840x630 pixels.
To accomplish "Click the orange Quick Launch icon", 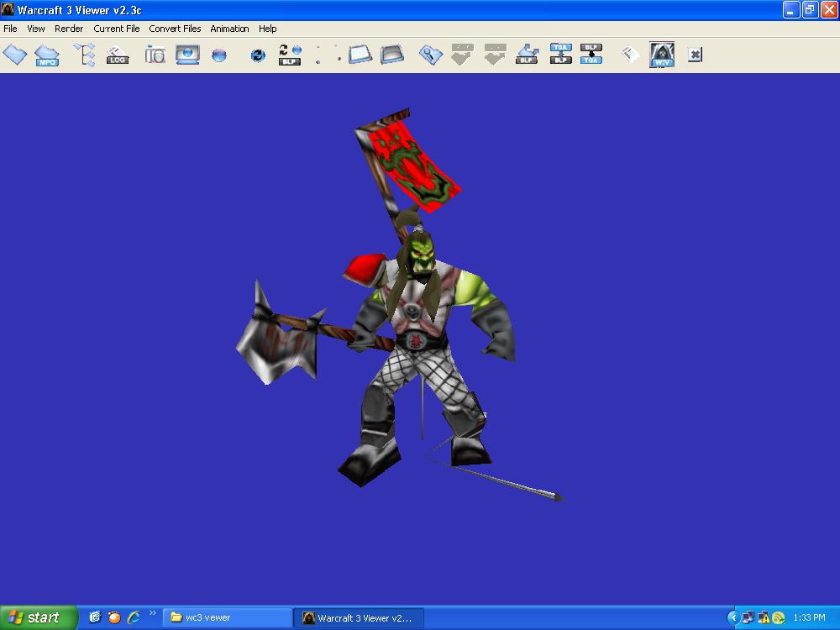I will point(114,617).
